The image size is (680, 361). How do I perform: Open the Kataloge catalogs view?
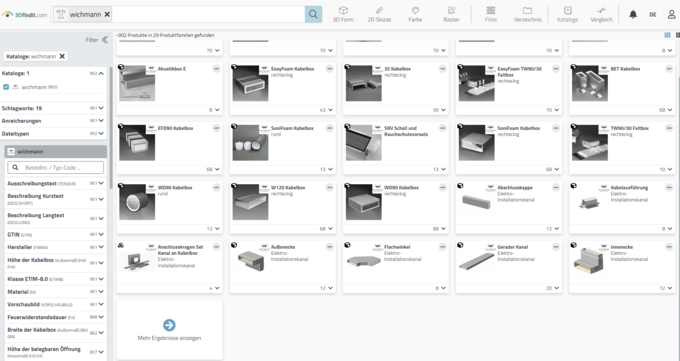pos(567,14)
